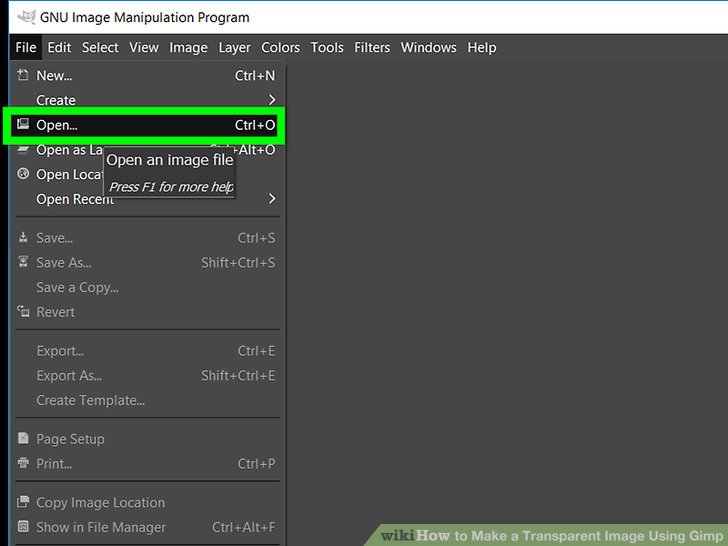Click the Show in File Manager icon
Screen dimensions: 728x546
23,526
